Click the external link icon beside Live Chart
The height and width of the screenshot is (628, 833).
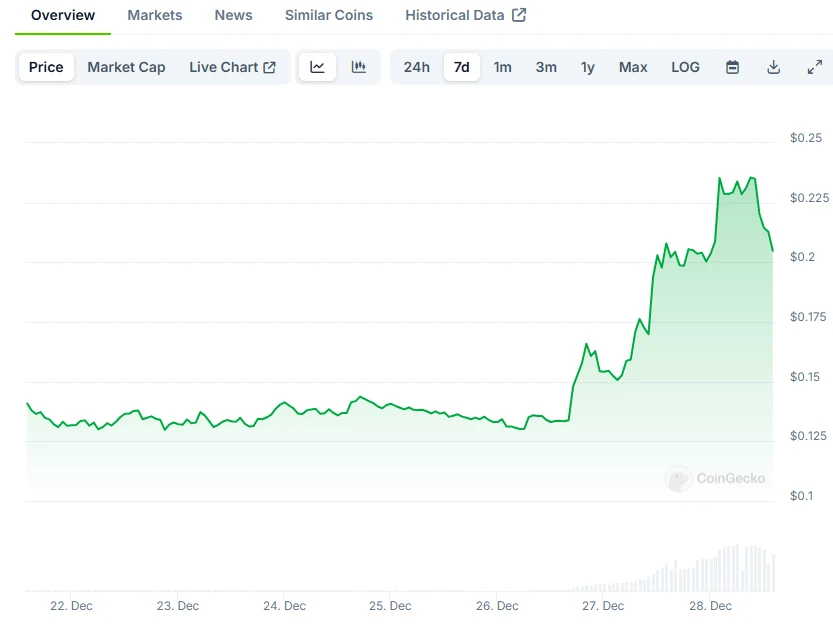click(x=268, y=66)
